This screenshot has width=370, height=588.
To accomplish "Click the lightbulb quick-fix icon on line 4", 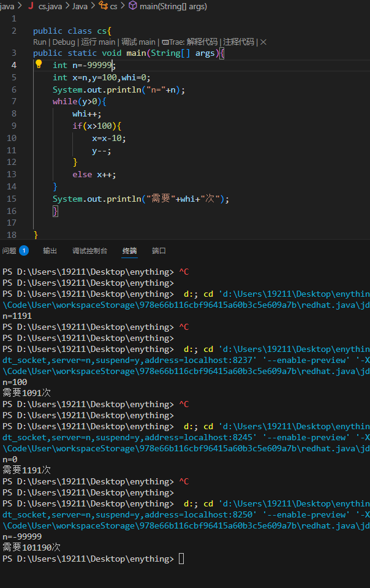I will [x=39, y=64].
